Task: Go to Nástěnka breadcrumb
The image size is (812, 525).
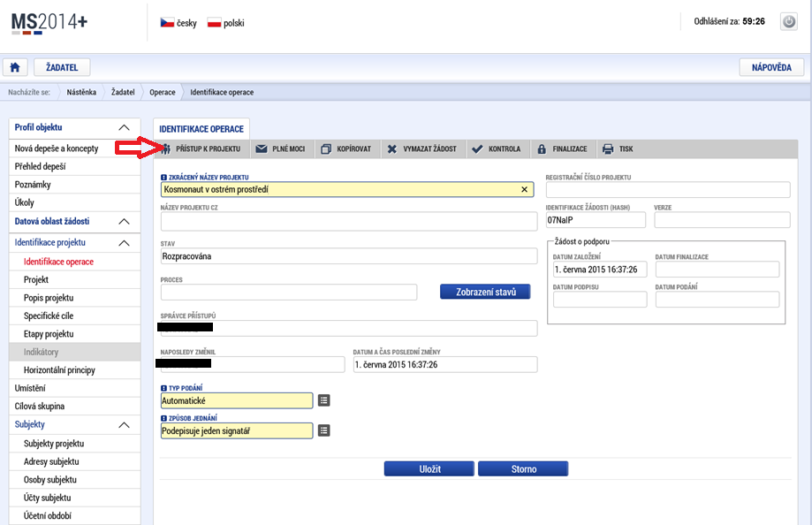Action: [x=81, y=92]
